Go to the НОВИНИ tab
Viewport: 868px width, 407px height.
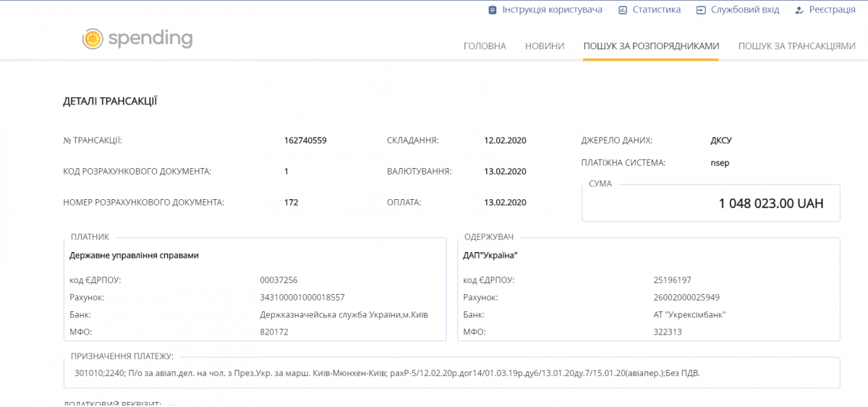tap(545, 46)
